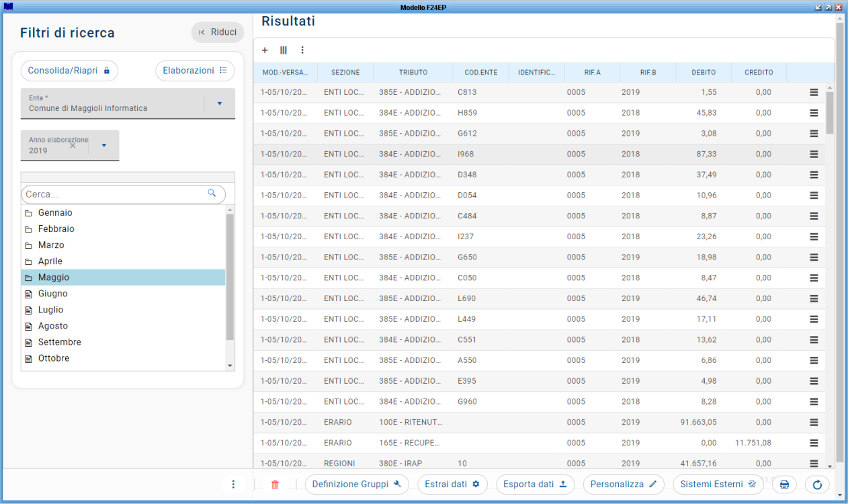Screen dimensions: 848x504
Task: Open the bottom bar three-dot options menu
Action: (233, 485)
